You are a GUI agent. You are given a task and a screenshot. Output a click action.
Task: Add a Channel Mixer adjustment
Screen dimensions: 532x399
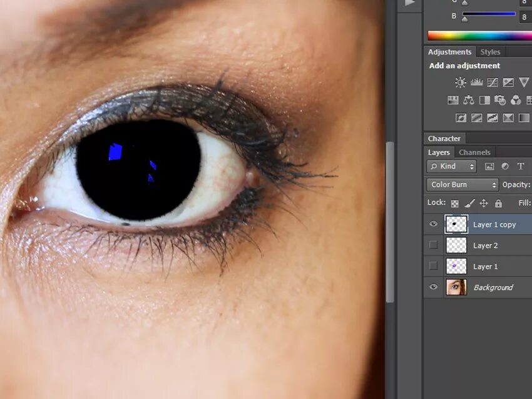[x=516, y=100]
